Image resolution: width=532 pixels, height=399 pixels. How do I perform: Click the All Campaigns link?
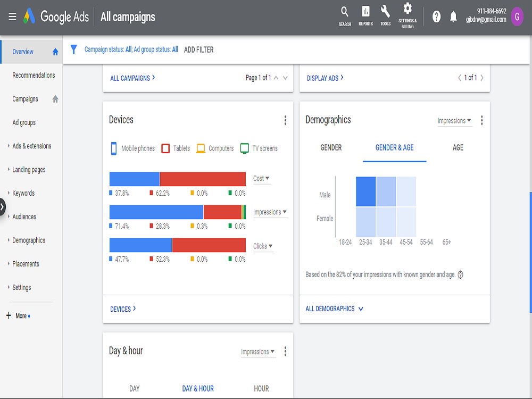click(x=132, y=78)
